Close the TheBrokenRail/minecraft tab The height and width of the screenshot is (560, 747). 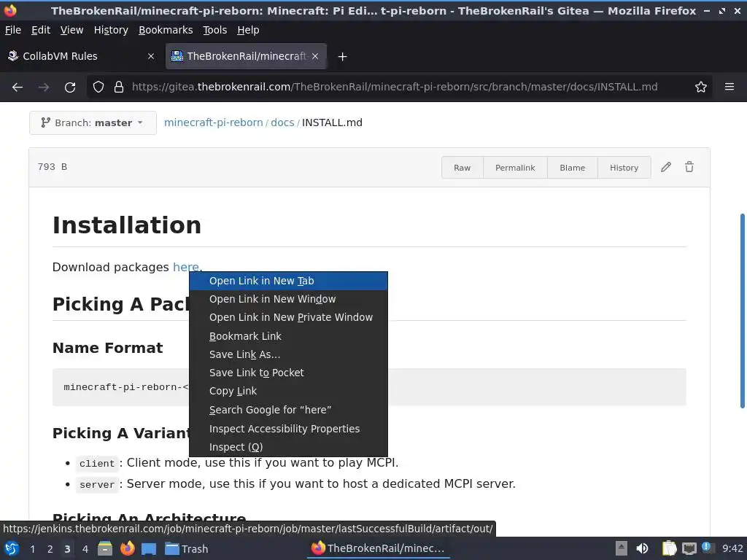click(x=315, y=56)
